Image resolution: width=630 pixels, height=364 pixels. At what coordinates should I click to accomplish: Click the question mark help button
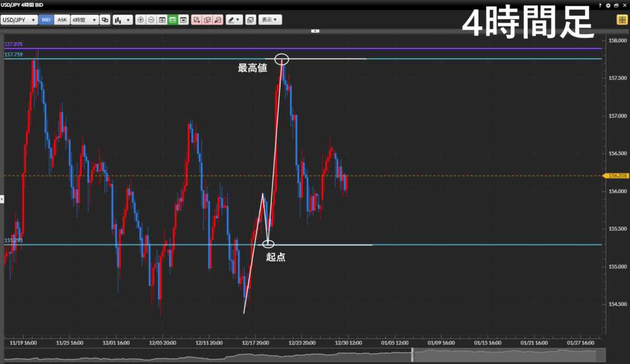(600, 5)
